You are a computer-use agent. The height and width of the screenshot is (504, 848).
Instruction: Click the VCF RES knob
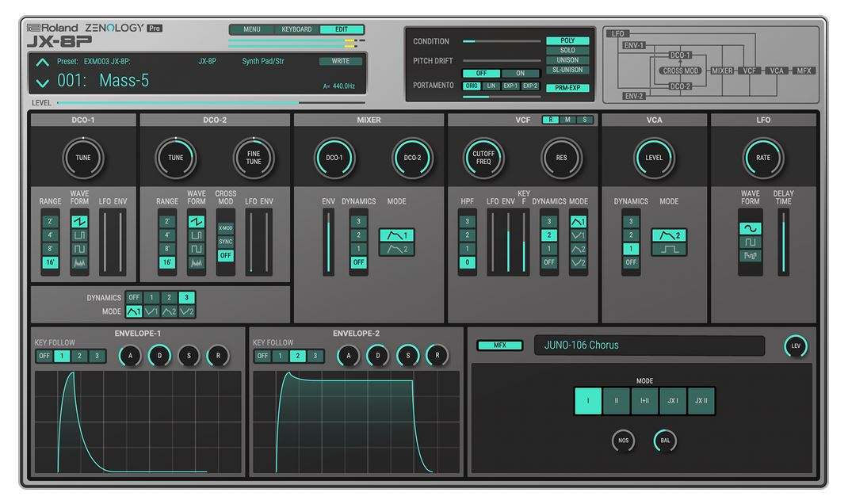561,158
